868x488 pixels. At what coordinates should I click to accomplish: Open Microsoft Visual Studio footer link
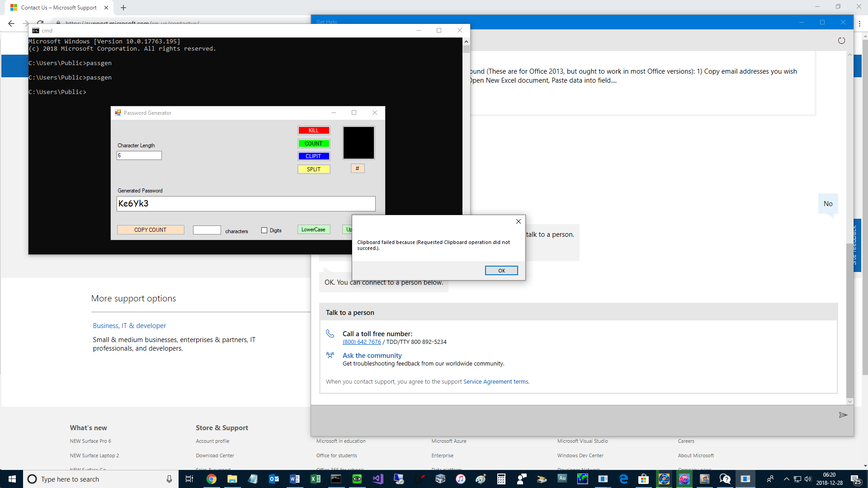coord(583,441)
